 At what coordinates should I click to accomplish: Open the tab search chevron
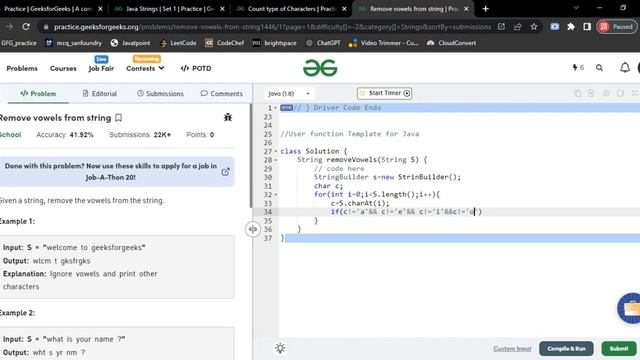tap(576, 8)
